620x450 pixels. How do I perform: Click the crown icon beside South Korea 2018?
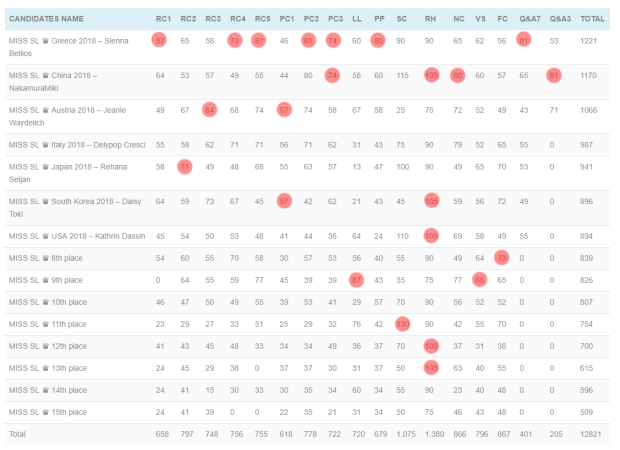click(x=45, y=201)
